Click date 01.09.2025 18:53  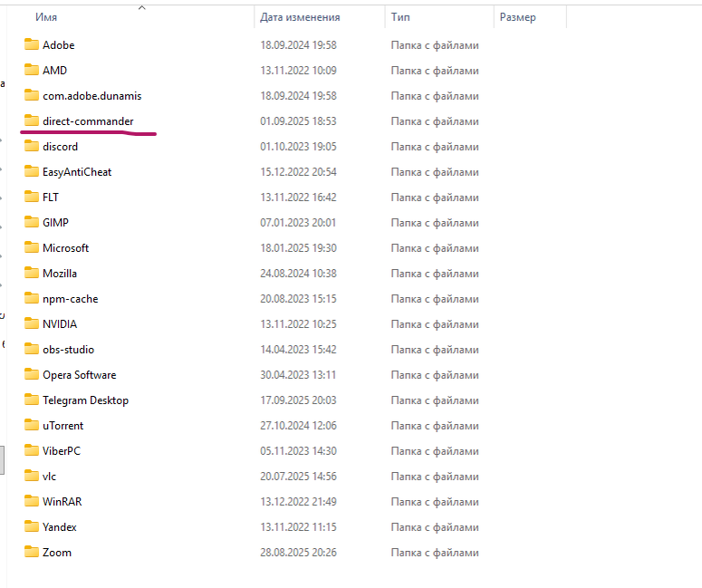click(x=298, y=121)
